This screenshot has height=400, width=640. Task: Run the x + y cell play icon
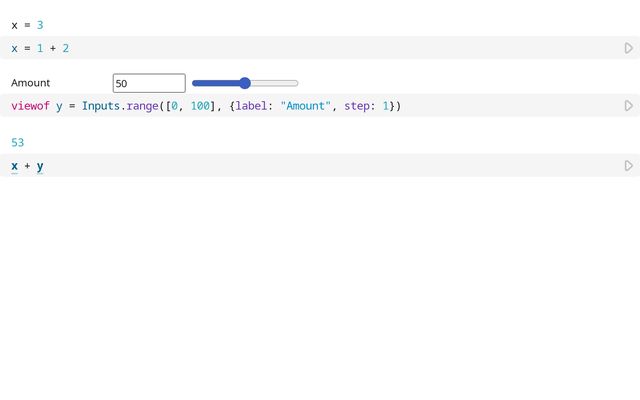click(628, 166)
